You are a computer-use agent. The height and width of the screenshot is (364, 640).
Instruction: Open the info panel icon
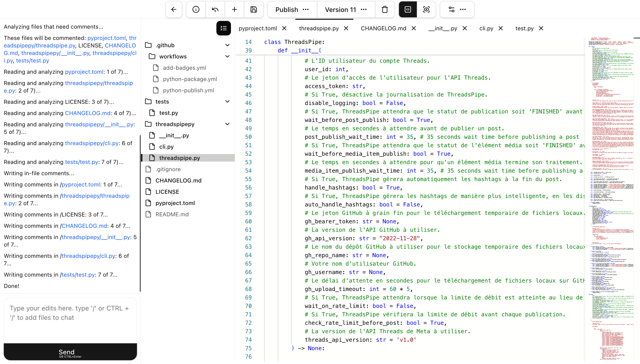point(195,9)
